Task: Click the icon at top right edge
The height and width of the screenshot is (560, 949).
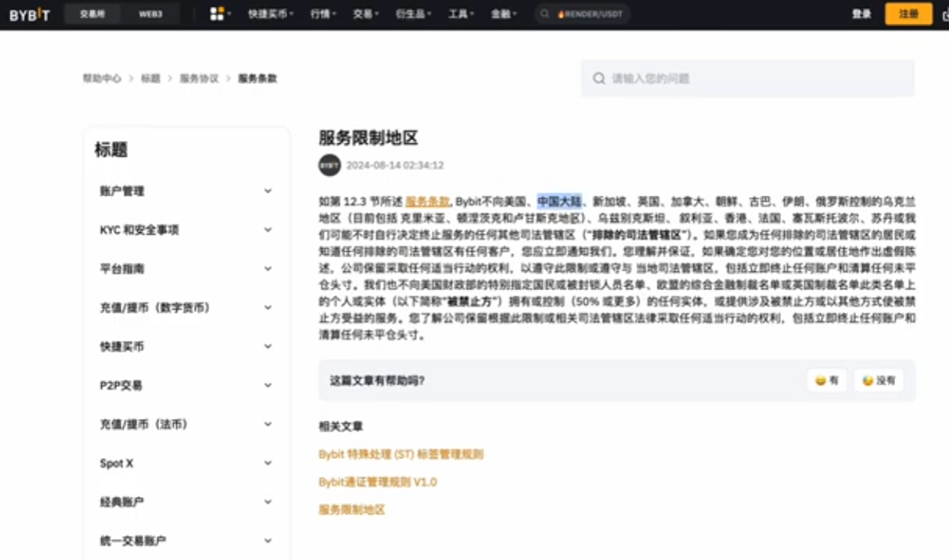Action: click(945, 14)
